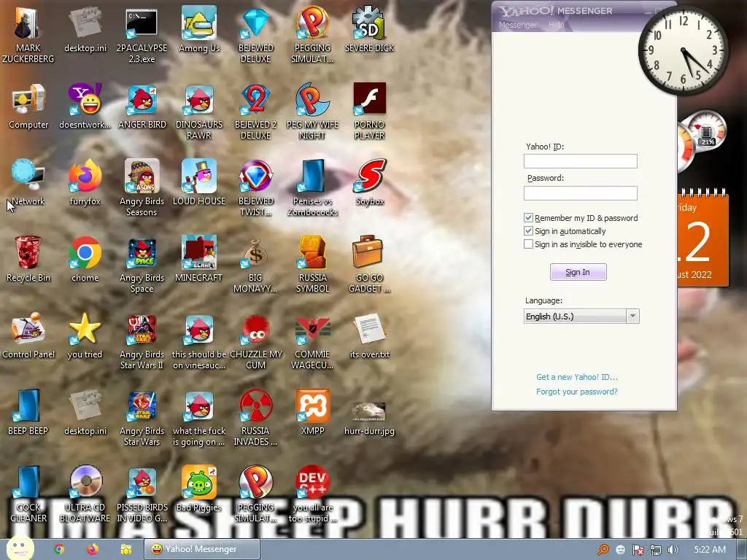The width and height of the screenshot is (747, 560).
Task: Click the taskbar clock showing 5:22 AM
Action: pos(709,550)
